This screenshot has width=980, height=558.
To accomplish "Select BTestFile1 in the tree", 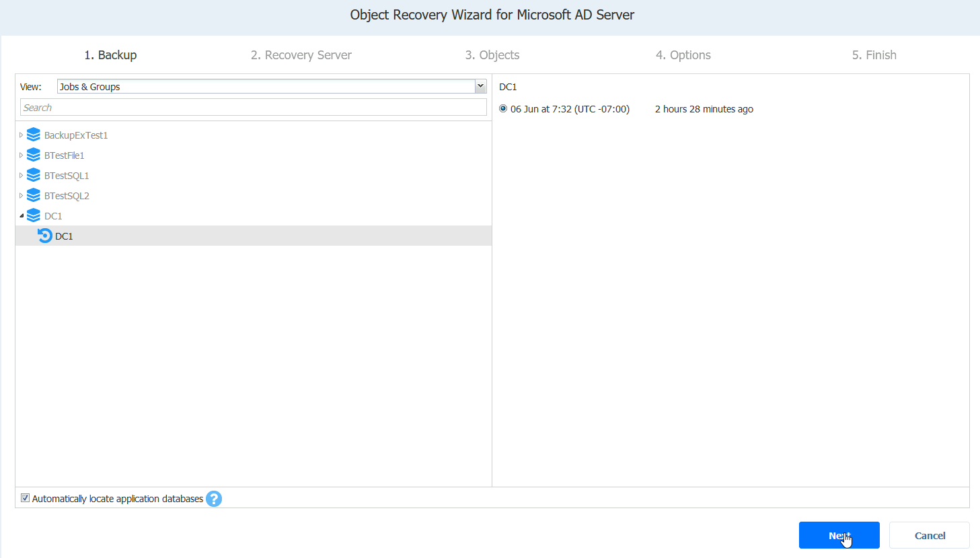I will pos(65,155).
